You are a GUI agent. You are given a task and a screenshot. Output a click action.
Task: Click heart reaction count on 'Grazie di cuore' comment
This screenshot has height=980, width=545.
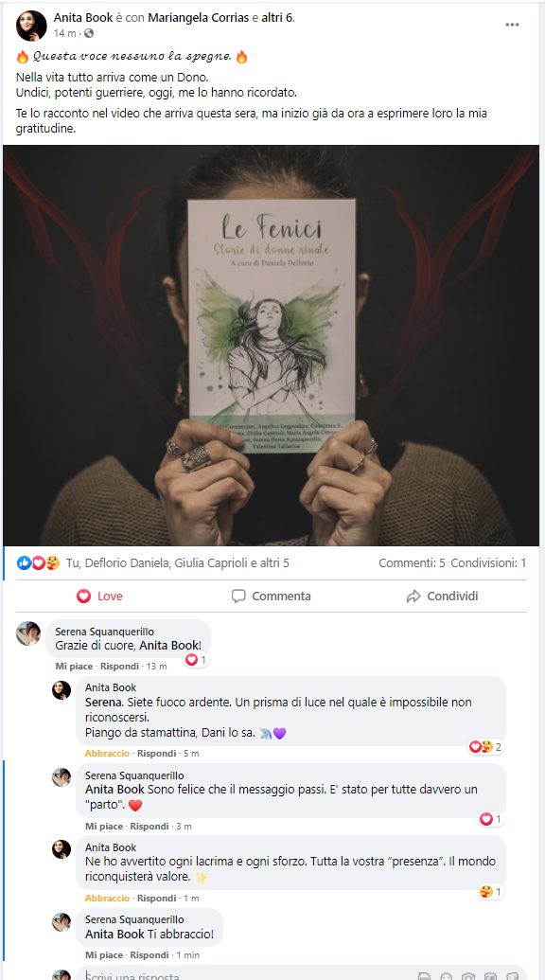pos(196,659)
